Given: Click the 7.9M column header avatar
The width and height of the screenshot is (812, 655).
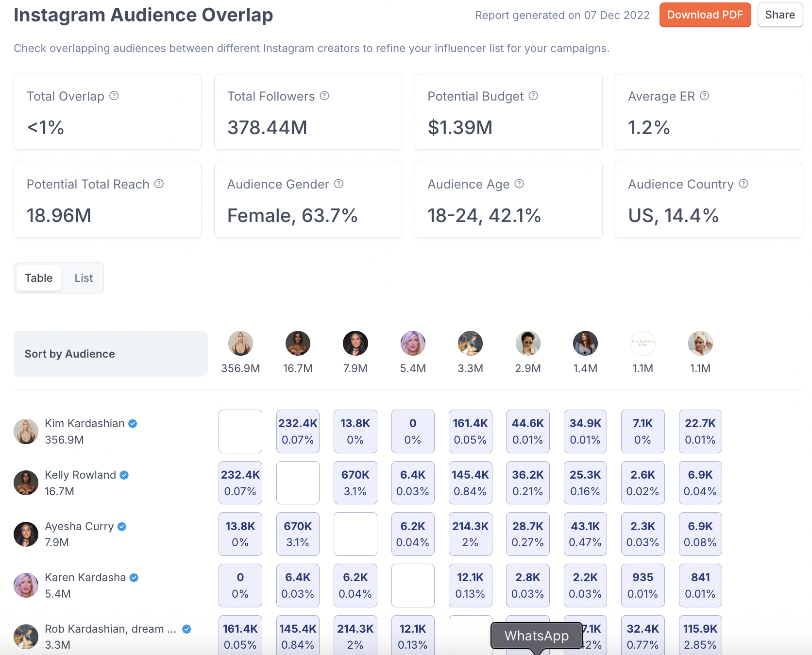Looking at the screenshot, I should coord(355,344).
